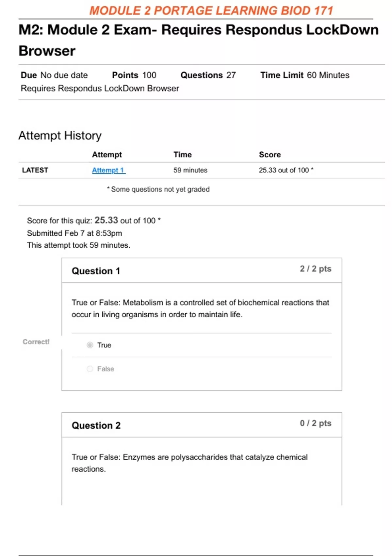Click the Time column header

click(182, 155)
